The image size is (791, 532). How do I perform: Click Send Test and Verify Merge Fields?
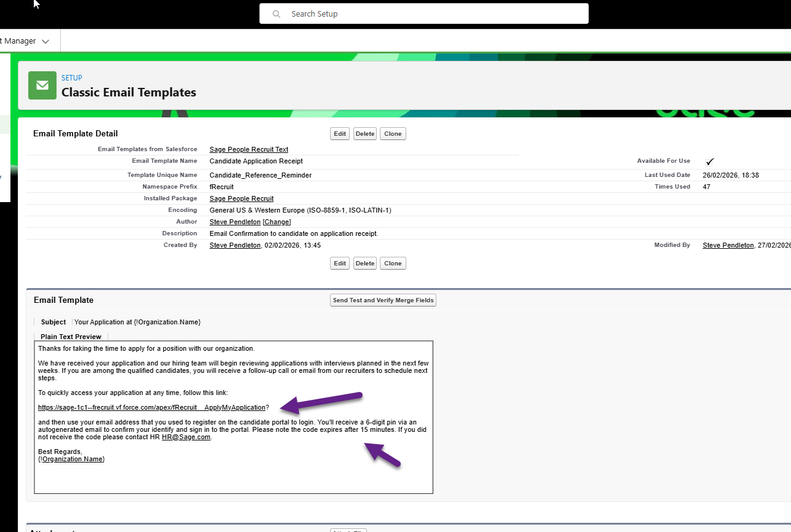pyautogui.click(x=383, y=300)
